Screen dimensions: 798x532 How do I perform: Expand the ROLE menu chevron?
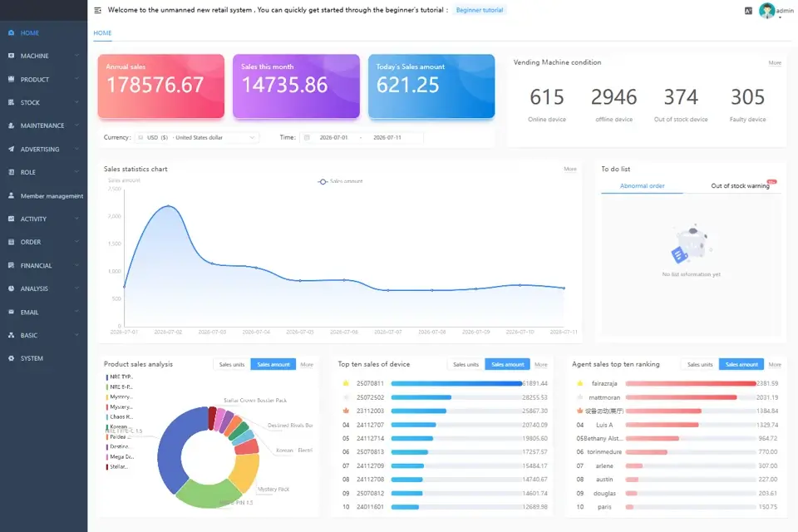pyautogui.click(x=76, y=172)
